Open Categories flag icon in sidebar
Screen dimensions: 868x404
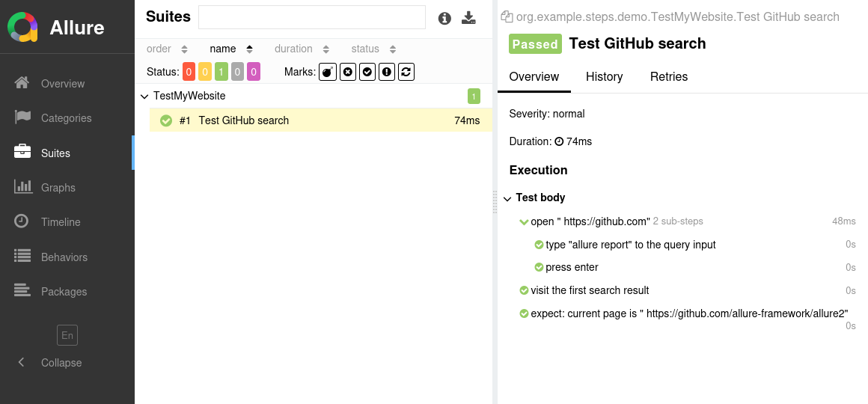[22, 117]
